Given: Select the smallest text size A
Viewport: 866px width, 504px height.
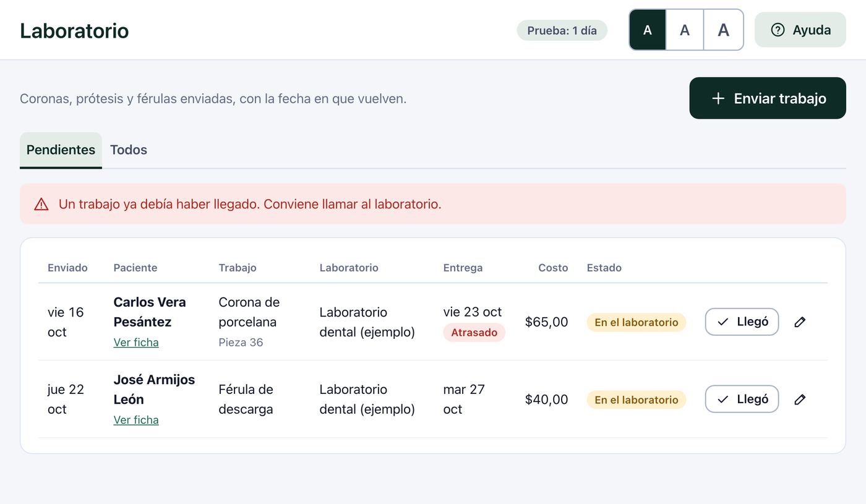Looking at the screenshot, I should 648,30.
